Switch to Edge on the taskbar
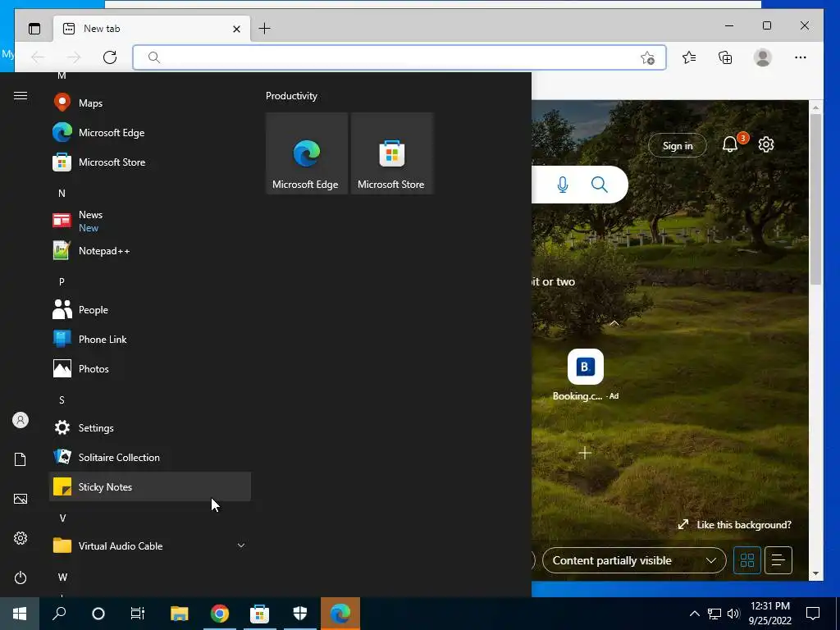This screenshot has height=630, width=840. 340,614
